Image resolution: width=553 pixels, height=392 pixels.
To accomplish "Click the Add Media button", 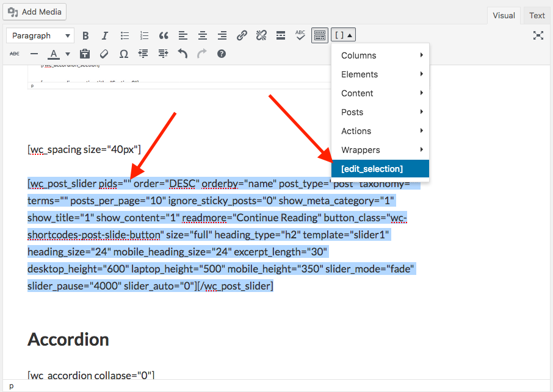I will (x=34, y=12).
